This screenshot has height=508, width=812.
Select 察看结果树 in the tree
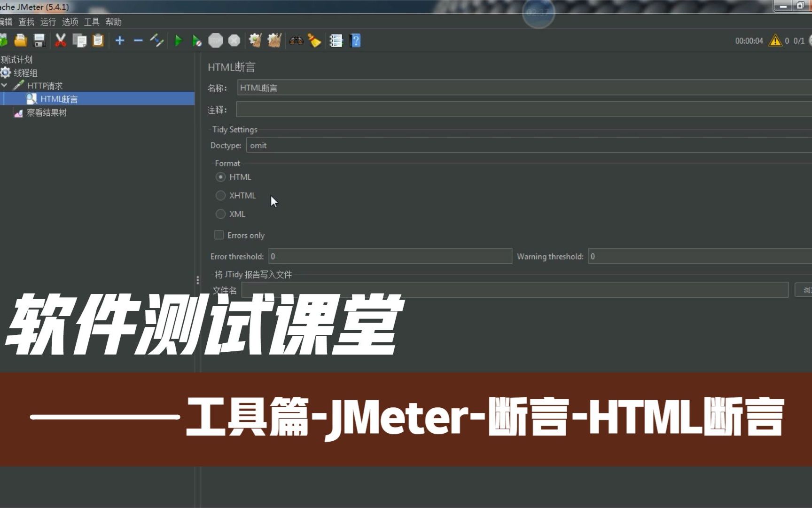tap(47, 113)
